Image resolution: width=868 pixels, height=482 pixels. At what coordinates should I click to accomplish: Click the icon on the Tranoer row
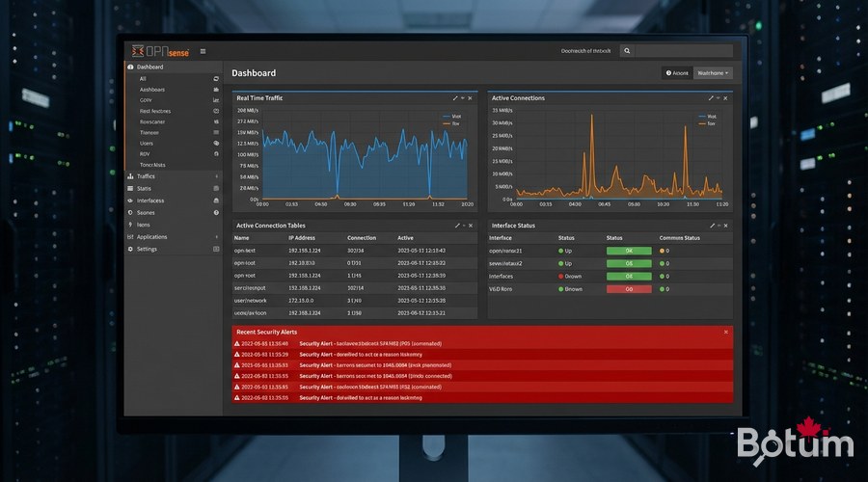(216, 133)
